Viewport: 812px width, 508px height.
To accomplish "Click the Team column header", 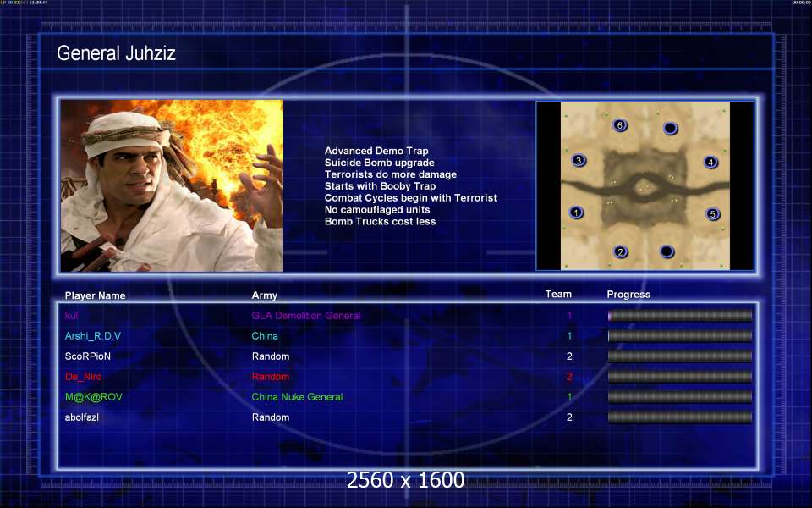I will [558, 294].
